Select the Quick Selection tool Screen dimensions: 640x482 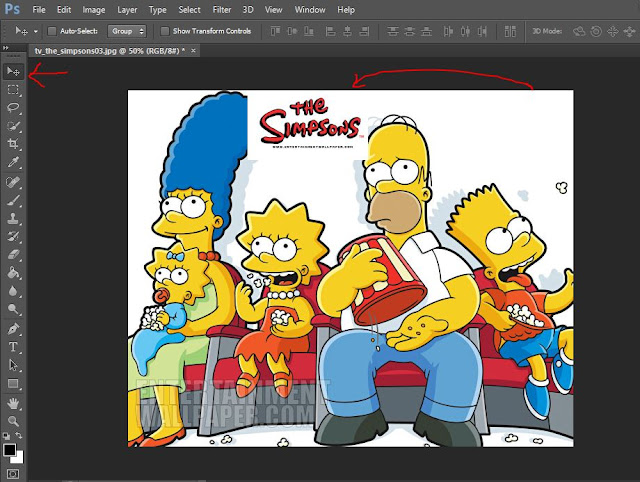(13, 126)
